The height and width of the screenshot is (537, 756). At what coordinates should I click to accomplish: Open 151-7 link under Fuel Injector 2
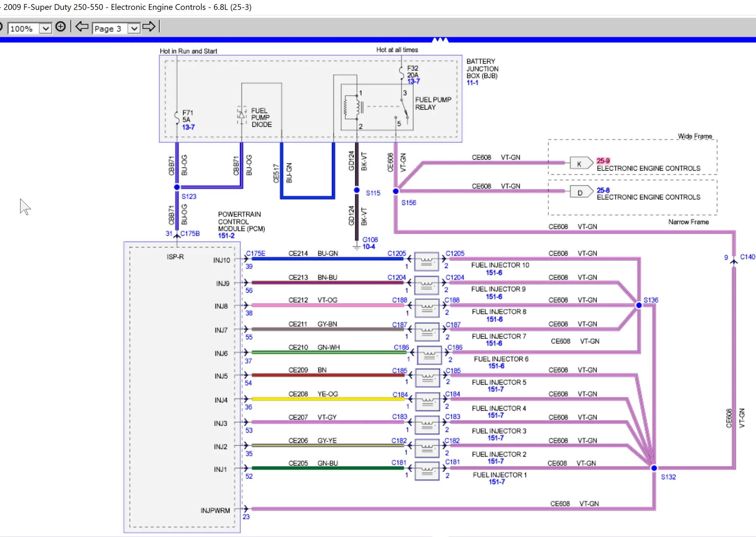click(496, 461)
